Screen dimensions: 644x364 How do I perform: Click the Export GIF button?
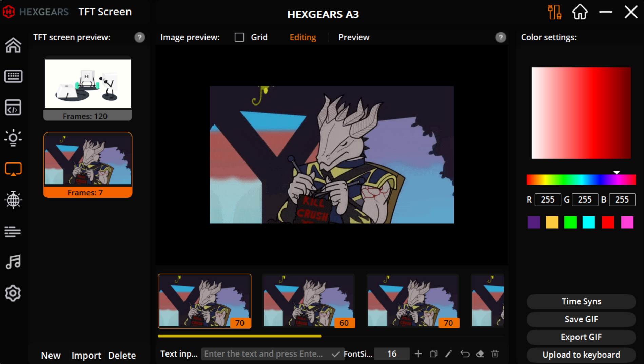coord(581,337)
